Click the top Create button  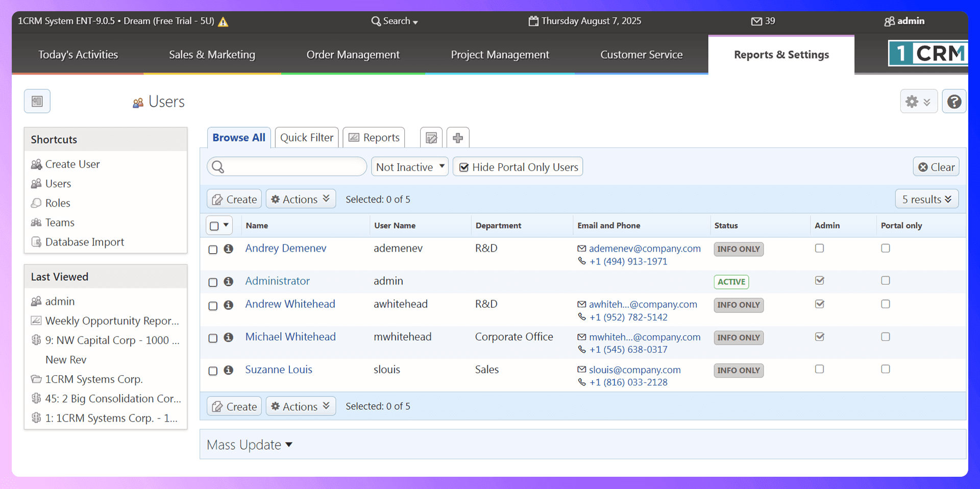point(234,199)
